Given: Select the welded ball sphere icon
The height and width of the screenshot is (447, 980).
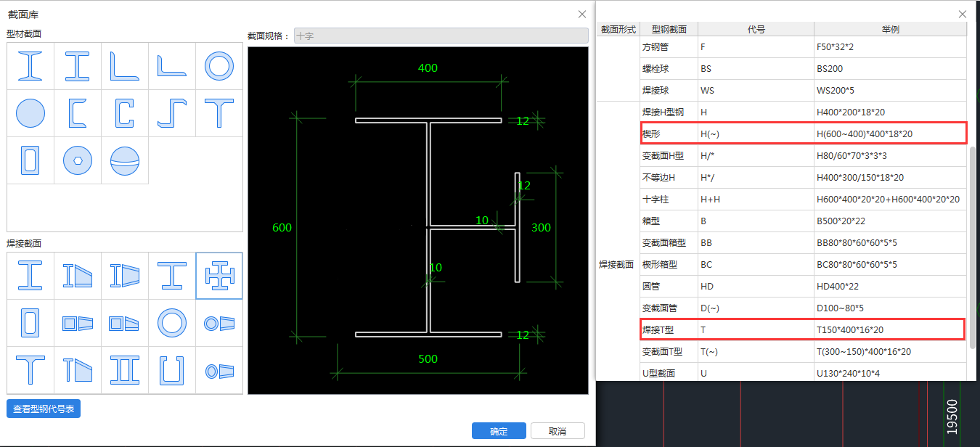Looking at the screenshot, I should pos(125,160).
